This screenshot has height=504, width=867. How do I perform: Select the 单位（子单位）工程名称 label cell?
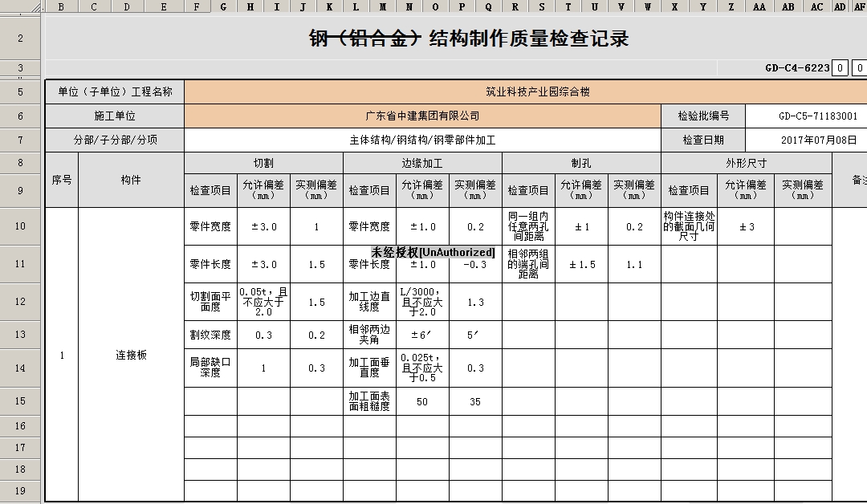pyautogui.click(x=115, y=91)
